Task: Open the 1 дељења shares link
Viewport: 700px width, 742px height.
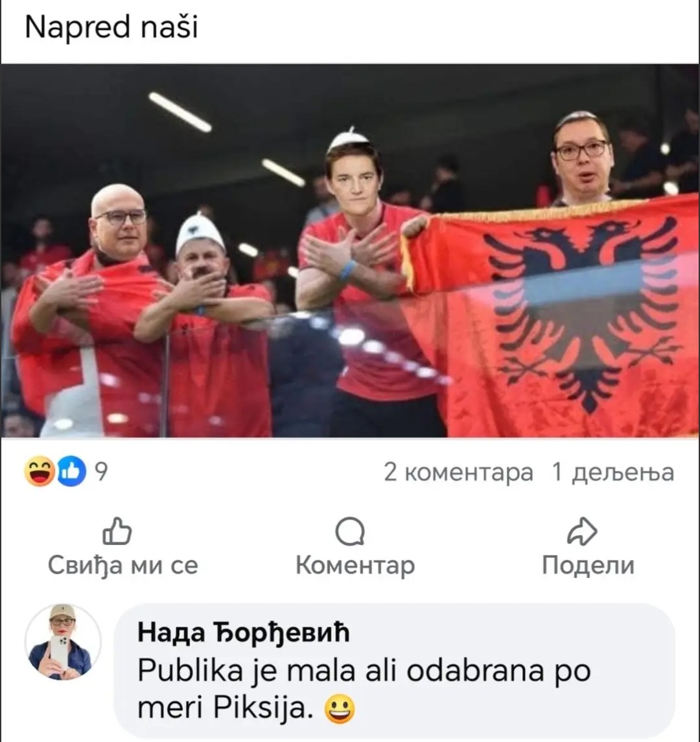Action: pyautogui.click(x=613, y=472)
